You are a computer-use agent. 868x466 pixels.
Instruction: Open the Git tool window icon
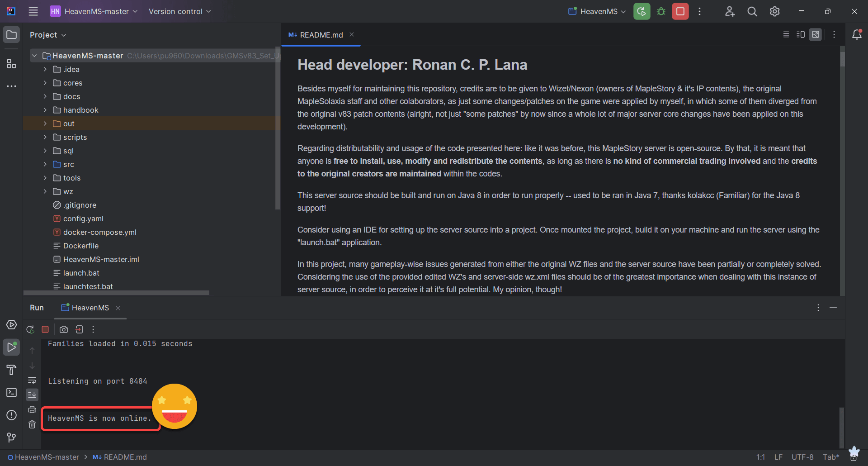point(11,437)
